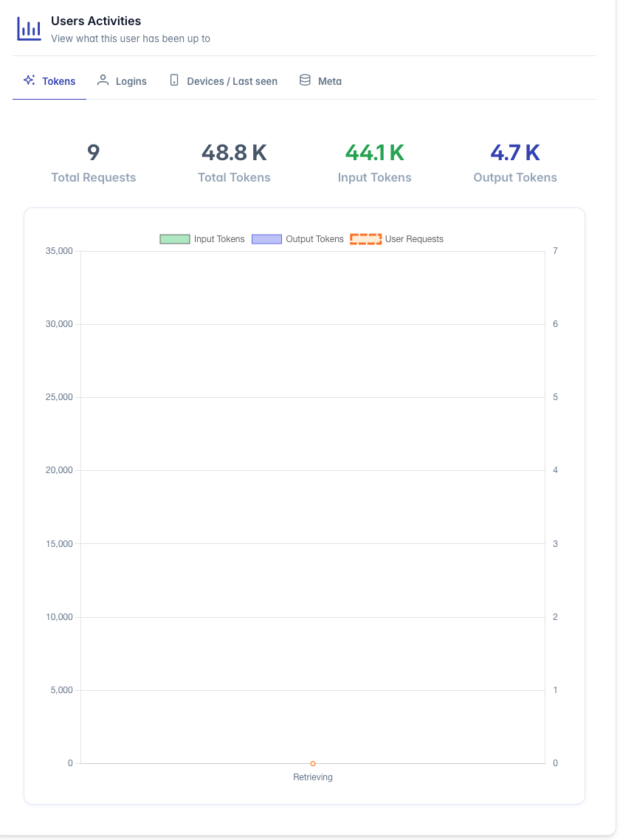The image size is (620, 840).
Task: Open the Logins tab
Action: pyautogui.click(x=122, y=81)
